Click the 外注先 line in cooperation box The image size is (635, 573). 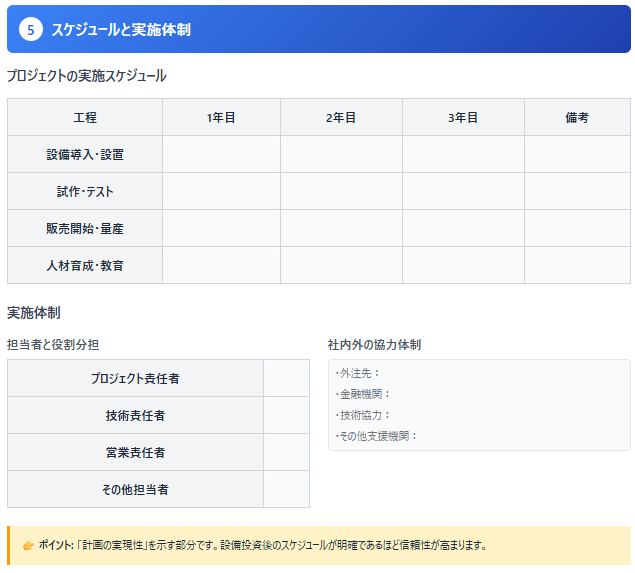(x=358, y=373)
